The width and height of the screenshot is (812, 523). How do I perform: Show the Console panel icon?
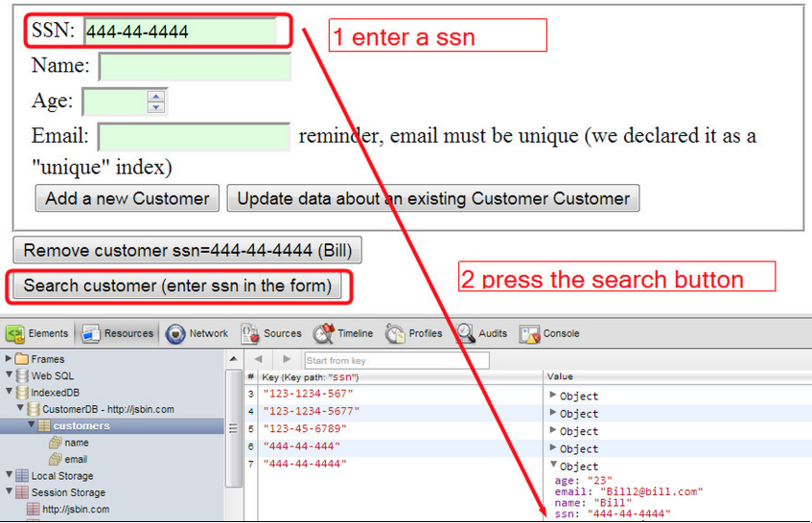click(x=530, y=334)
